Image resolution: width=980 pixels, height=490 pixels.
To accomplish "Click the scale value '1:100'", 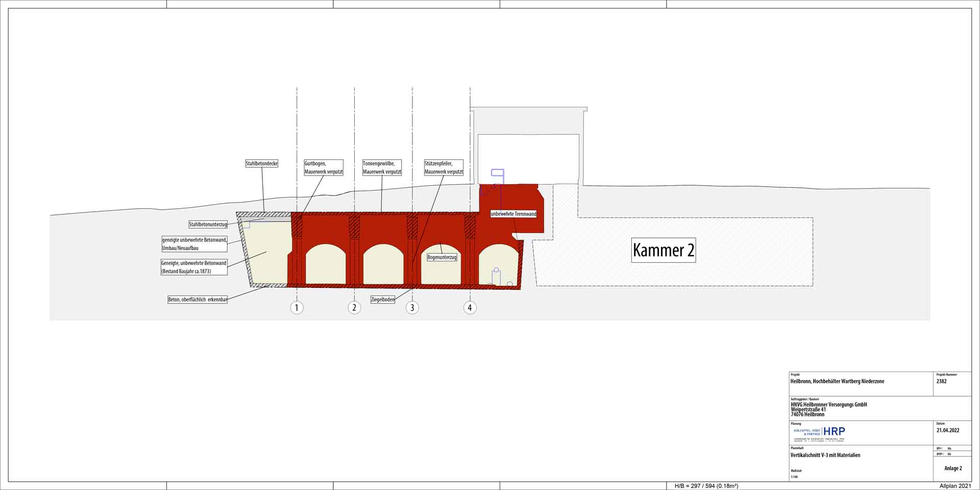I will [794, 477].
